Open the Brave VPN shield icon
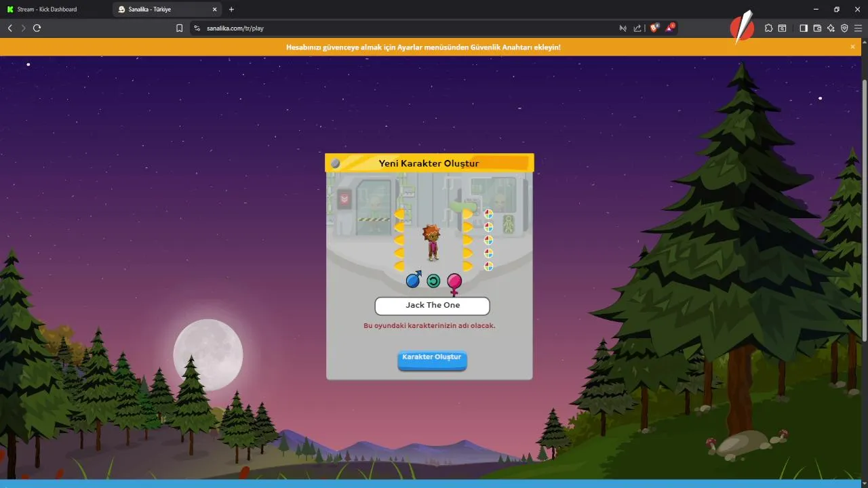The image size is (868, 488). point(844,28)
